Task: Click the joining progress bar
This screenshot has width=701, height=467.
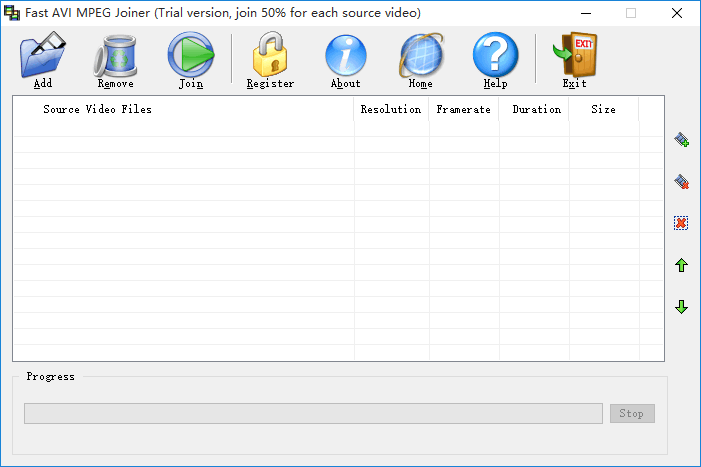Action: tap(313, 413)
